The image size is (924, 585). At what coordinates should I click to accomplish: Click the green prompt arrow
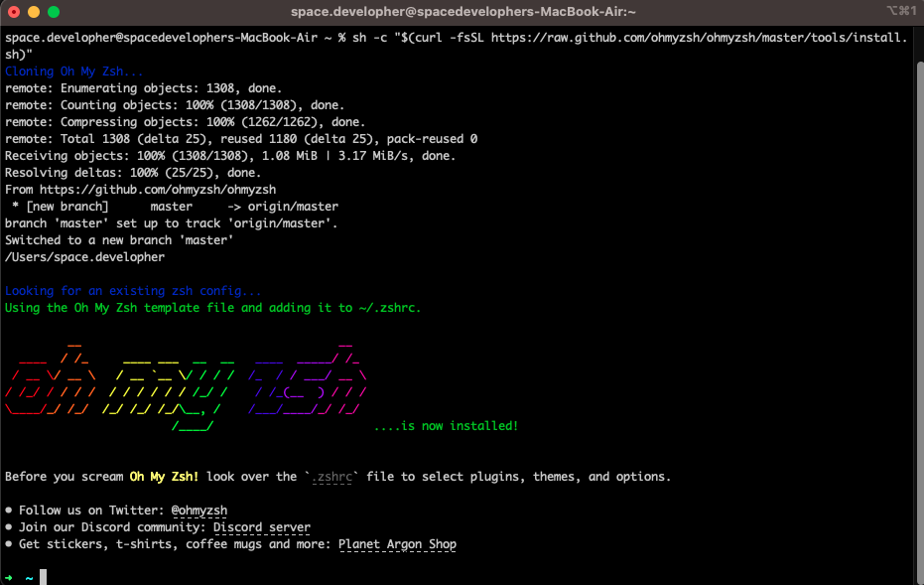(9, 578)
